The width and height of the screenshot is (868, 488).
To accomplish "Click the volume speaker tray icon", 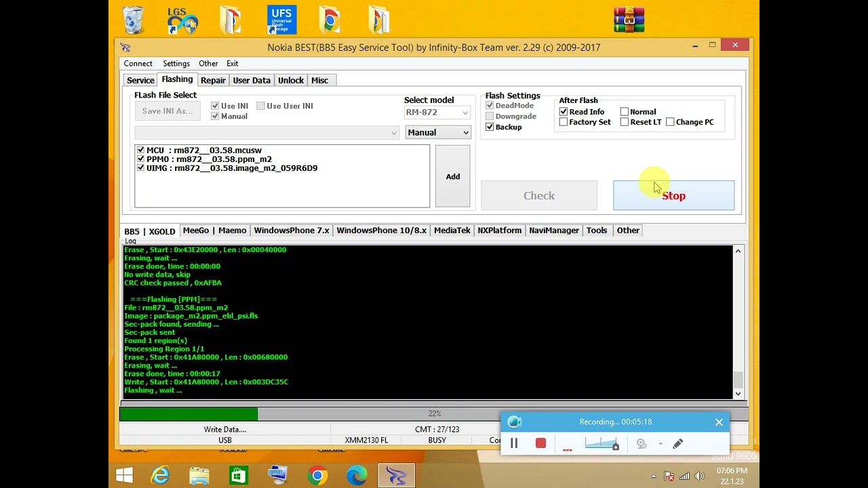I will click(700, 476).
